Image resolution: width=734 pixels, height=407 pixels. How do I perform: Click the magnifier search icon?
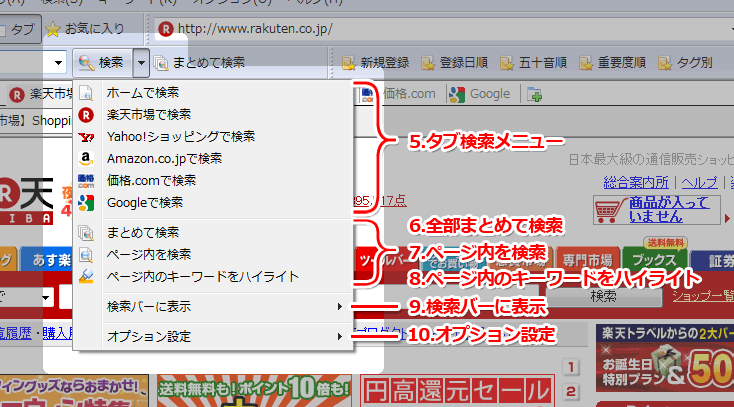tap(86, 62)
